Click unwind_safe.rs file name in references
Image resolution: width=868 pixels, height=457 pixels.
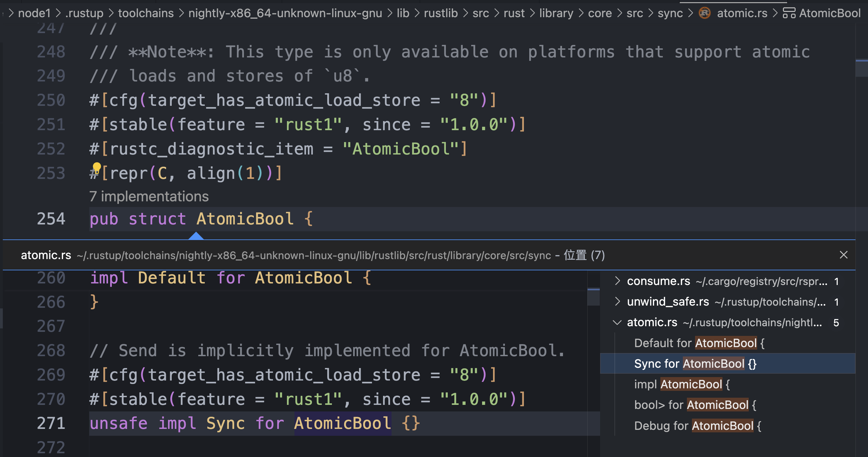tap(668, 302)
